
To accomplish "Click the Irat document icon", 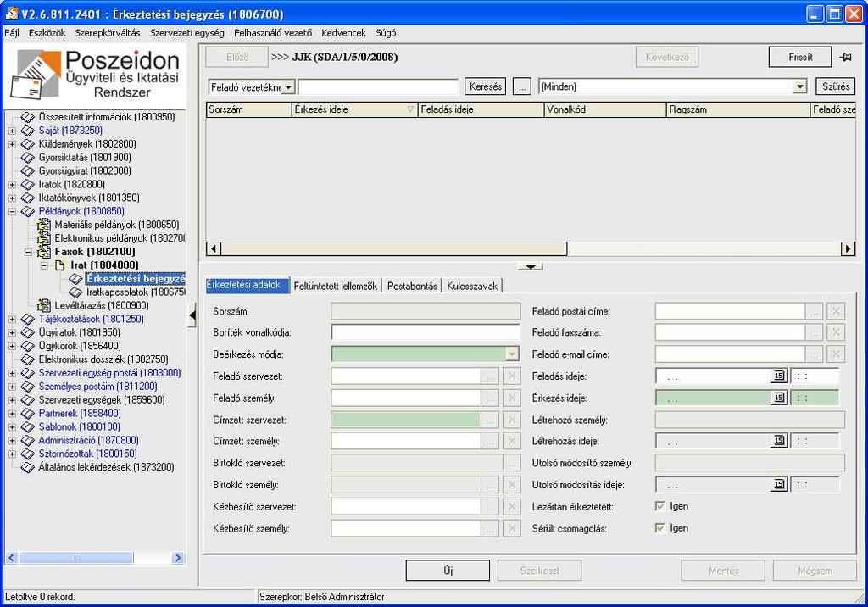I will pos(60,265).
